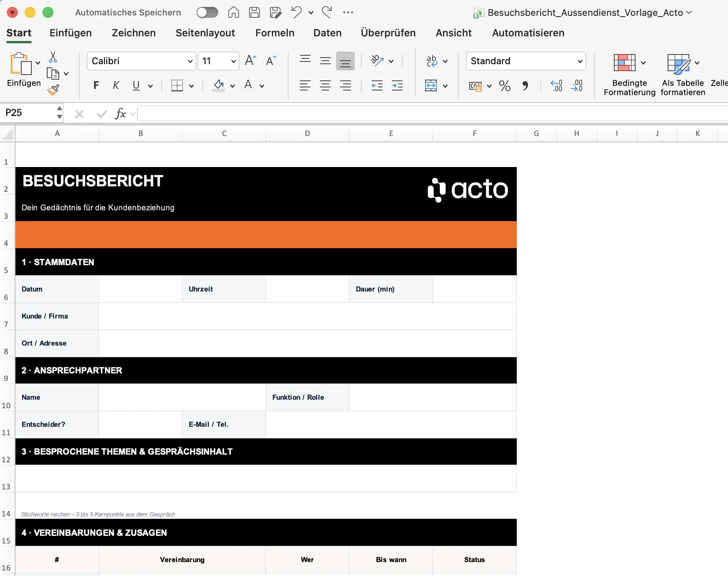Click the Name Box showing P25
This screenshot has width=728, height=576.
[27, 112]
